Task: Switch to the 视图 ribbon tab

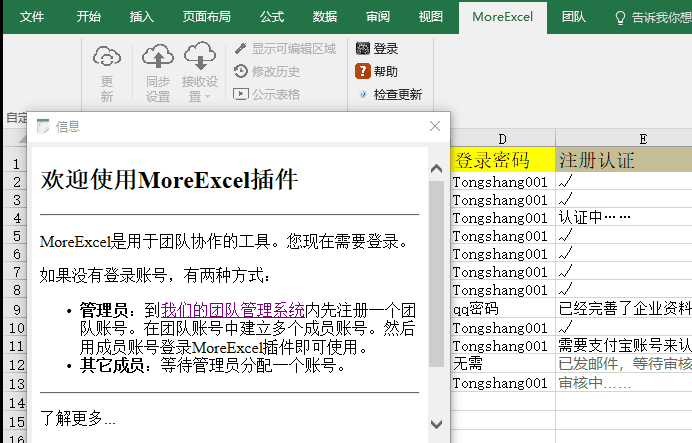Action: pos(430,17)
